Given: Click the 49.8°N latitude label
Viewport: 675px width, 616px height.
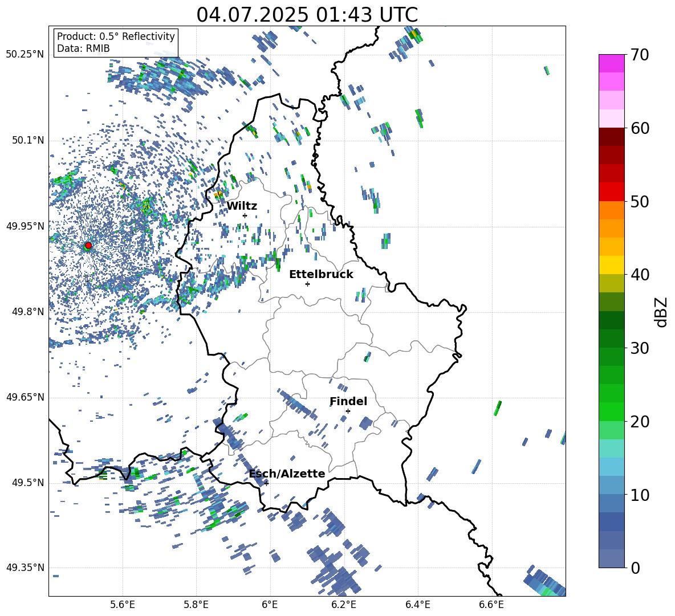Looking at the screenshot, I should click(27, 312).
